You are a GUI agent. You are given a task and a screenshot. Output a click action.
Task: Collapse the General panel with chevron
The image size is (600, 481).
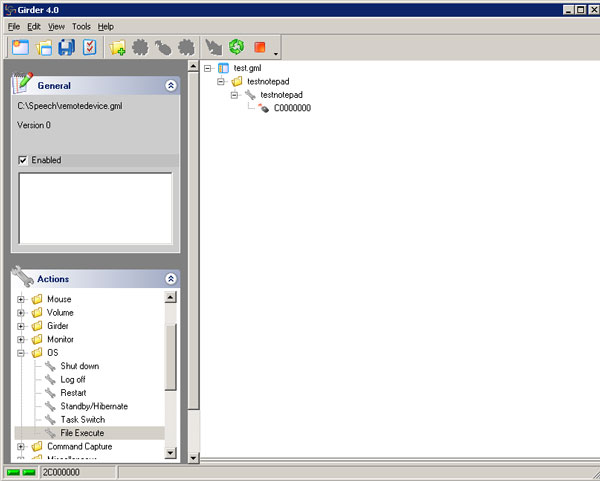[170, 86]
